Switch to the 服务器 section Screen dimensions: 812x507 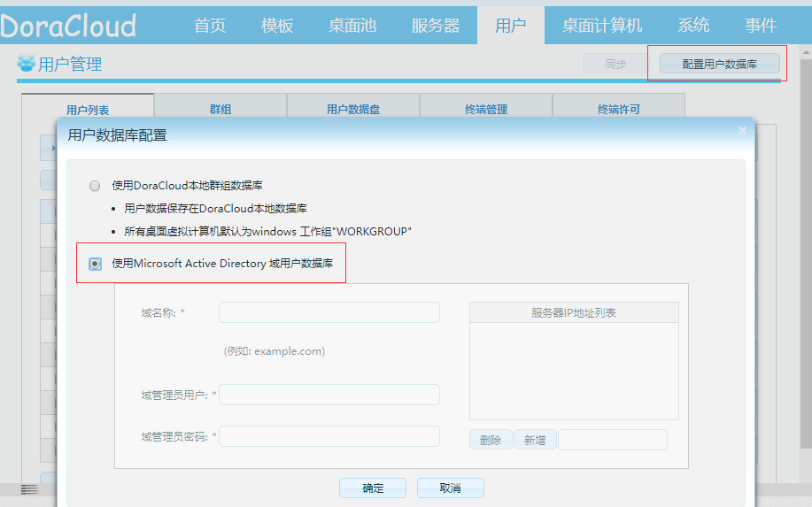(x=436, y=26)
